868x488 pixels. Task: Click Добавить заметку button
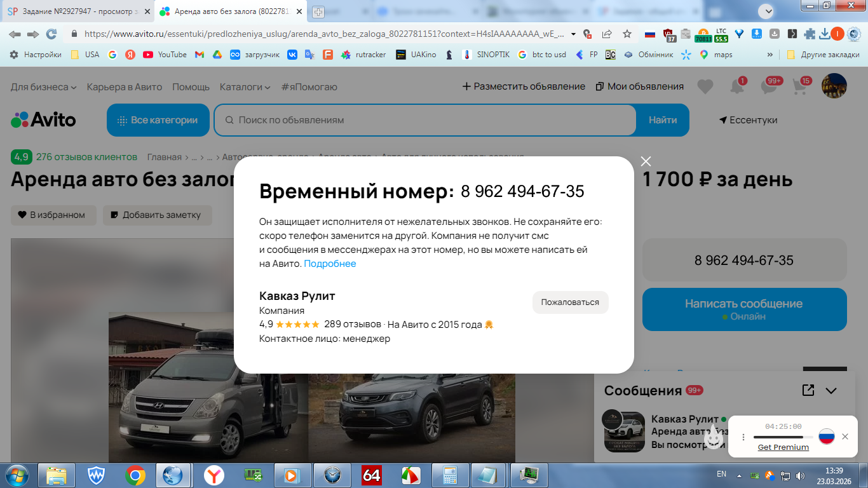(158, 215)
